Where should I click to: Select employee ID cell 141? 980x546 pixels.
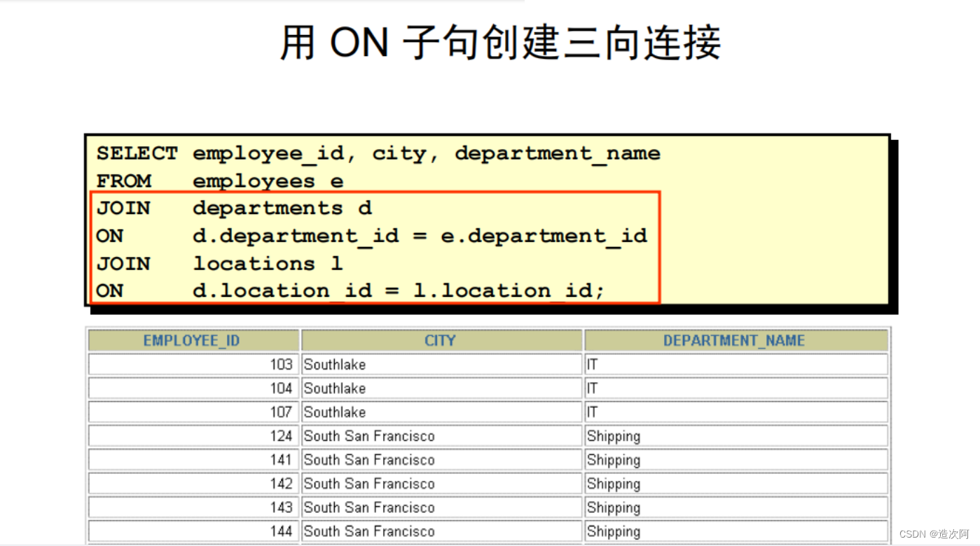[x=194, y=460]
